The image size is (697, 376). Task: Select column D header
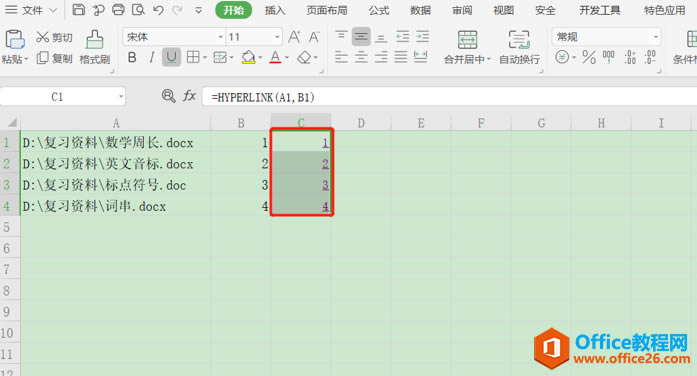[361, 123]
